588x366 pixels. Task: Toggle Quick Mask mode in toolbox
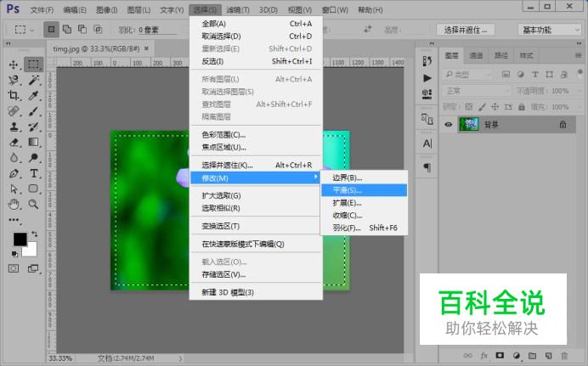pyautogui.click(x=14, y=268)
